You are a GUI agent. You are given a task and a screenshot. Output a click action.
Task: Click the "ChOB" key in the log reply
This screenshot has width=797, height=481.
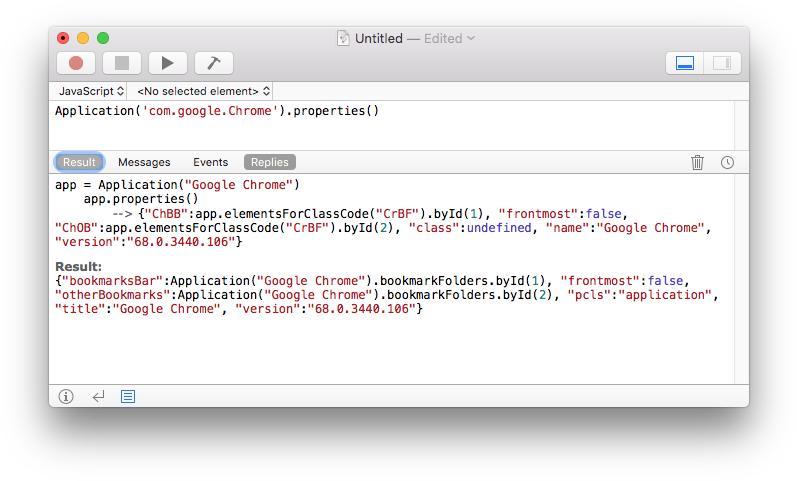pos(76,228)
